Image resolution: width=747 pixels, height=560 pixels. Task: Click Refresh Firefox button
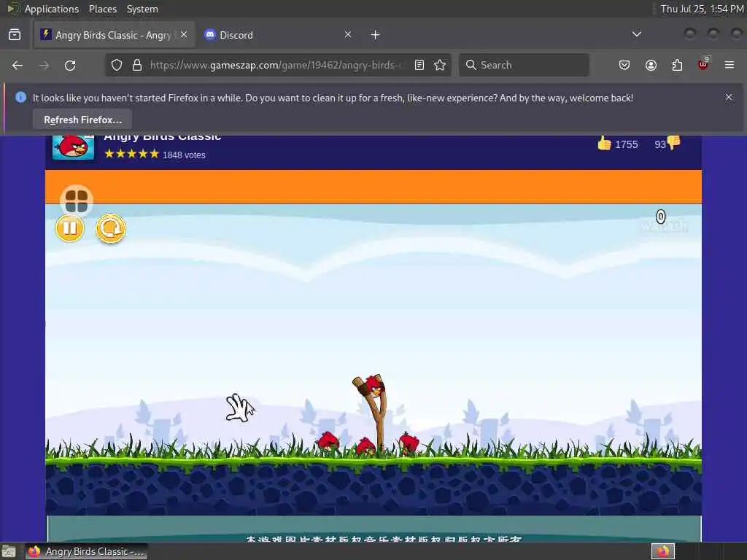tap(82, 120)
